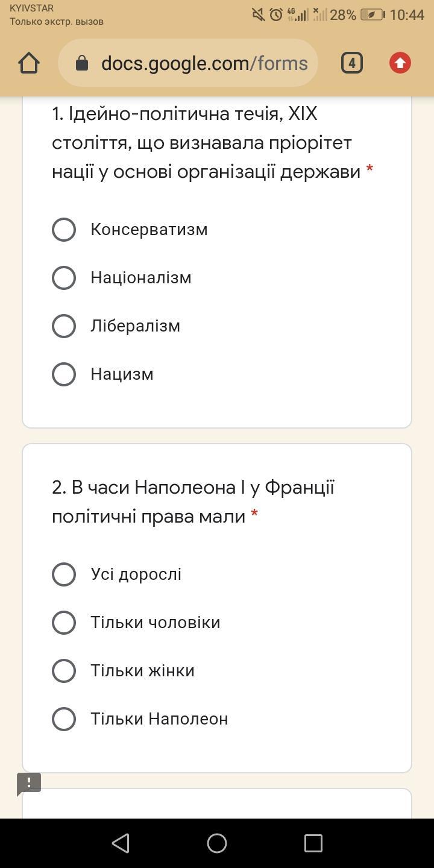Tap the battery indicator in status bar
Screen dimensions: 434x868
(372, 14)
